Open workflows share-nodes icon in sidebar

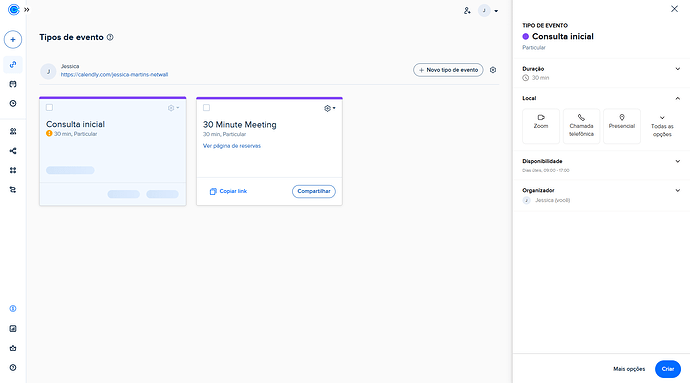[13, 151]
